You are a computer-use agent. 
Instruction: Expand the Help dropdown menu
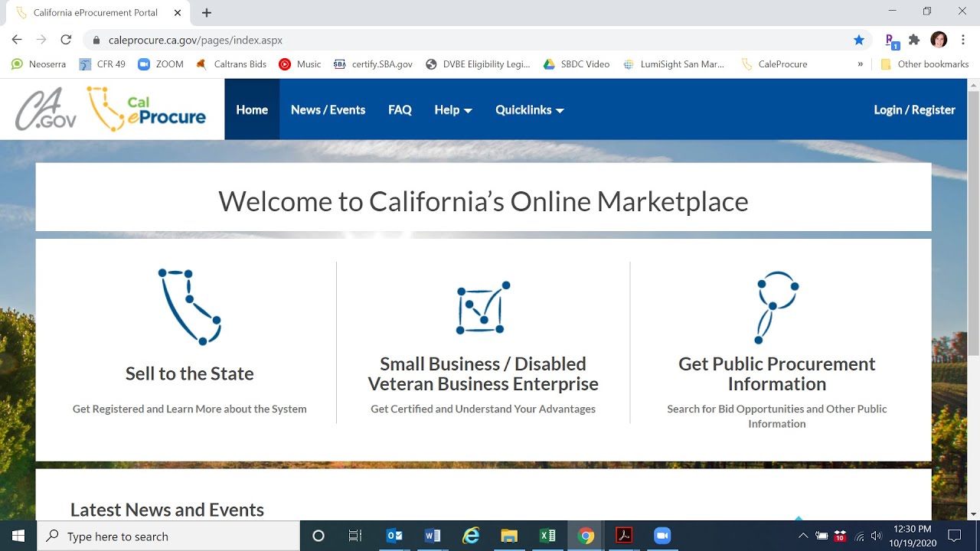tap(453, 109)
